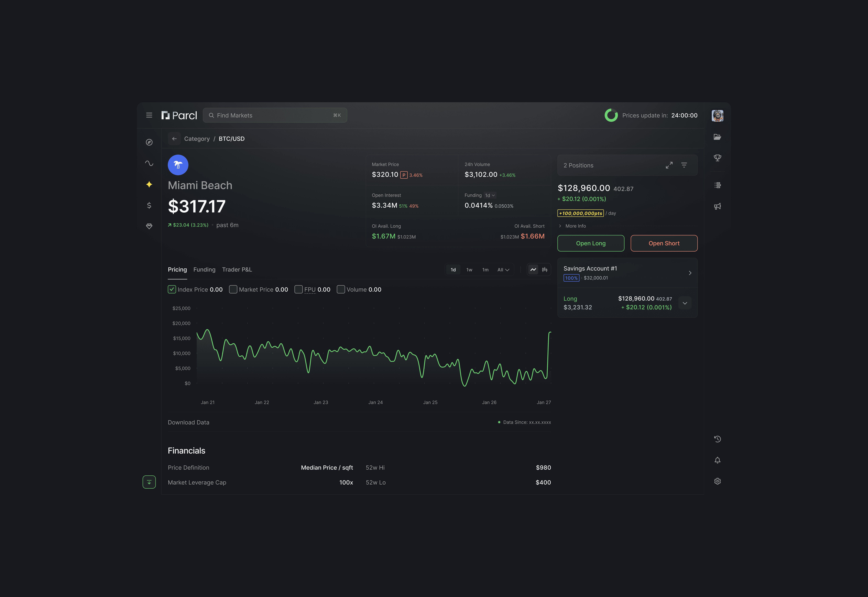Click the BTC/USD breadcrumb
This screenshot has width=868, height=597.
point(232,139)
